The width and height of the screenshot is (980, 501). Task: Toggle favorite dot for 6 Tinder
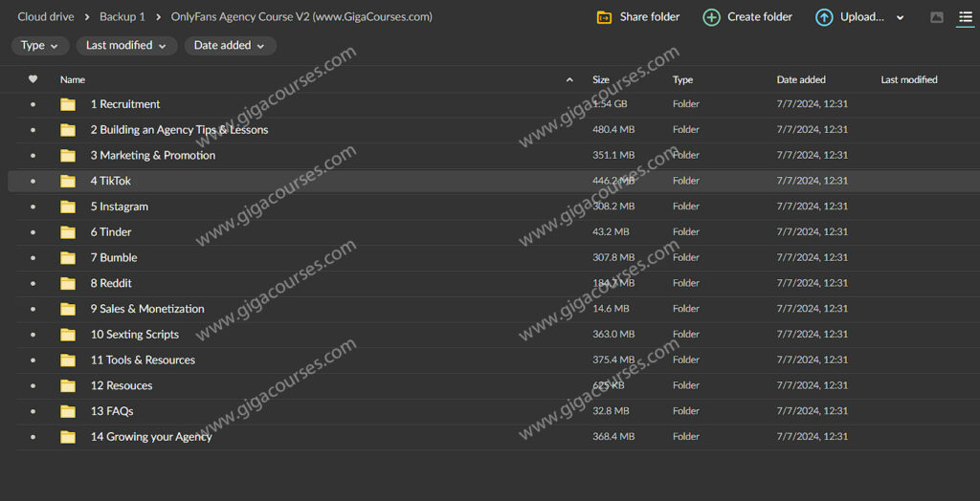click(33, 232)
